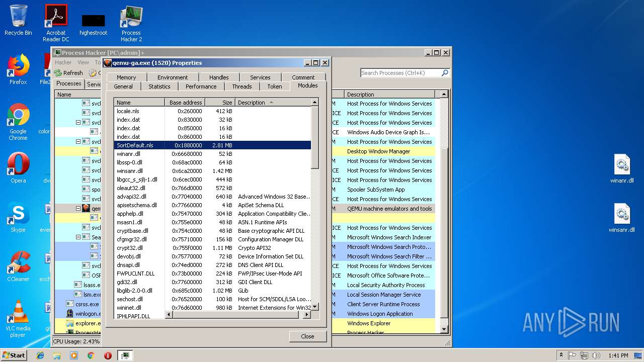The image size is (644, 362).
Task: Switch to the Environment tab
Action: click(173, 77)
